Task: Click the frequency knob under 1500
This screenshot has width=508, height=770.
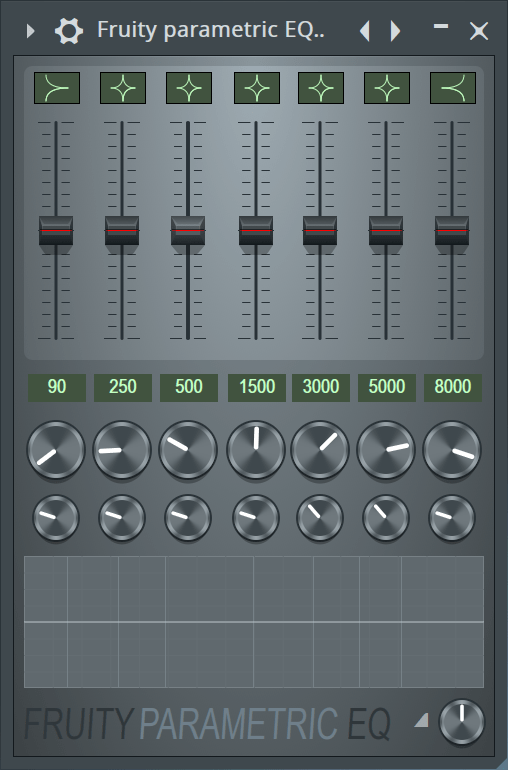Action: [x=256, y=449]
